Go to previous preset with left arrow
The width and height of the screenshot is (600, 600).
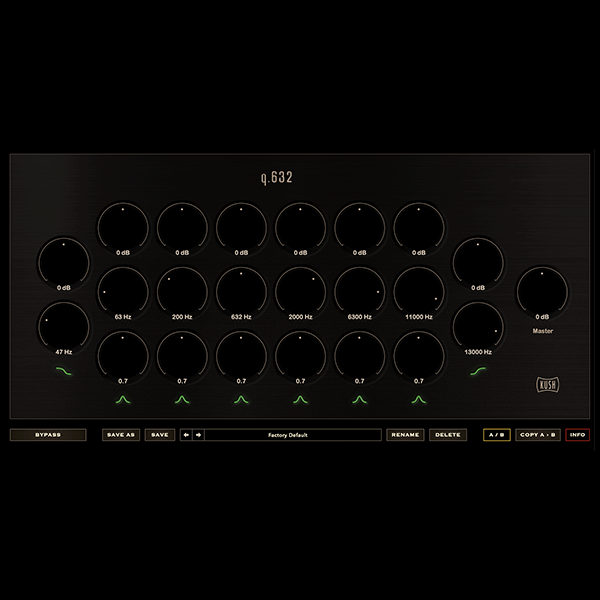click(186, 435)
